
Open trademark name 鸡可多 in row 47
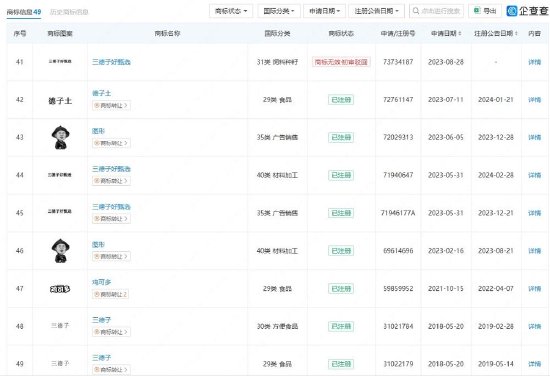tap(101, 282)
